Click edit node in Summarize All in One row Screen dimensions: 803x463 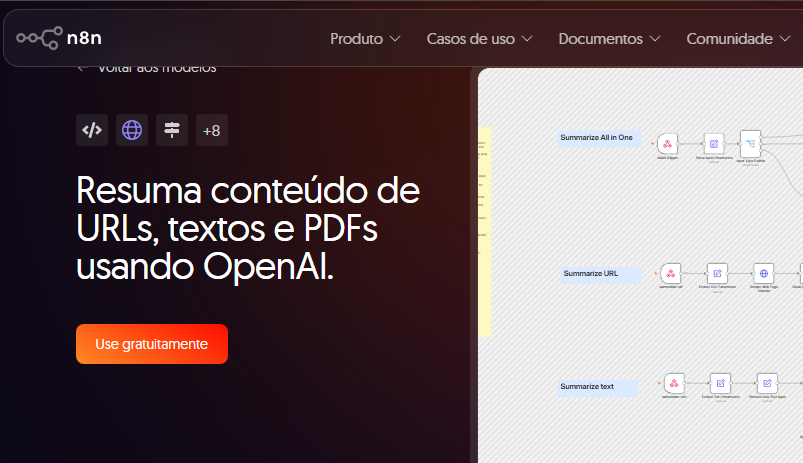click(714, 144)
